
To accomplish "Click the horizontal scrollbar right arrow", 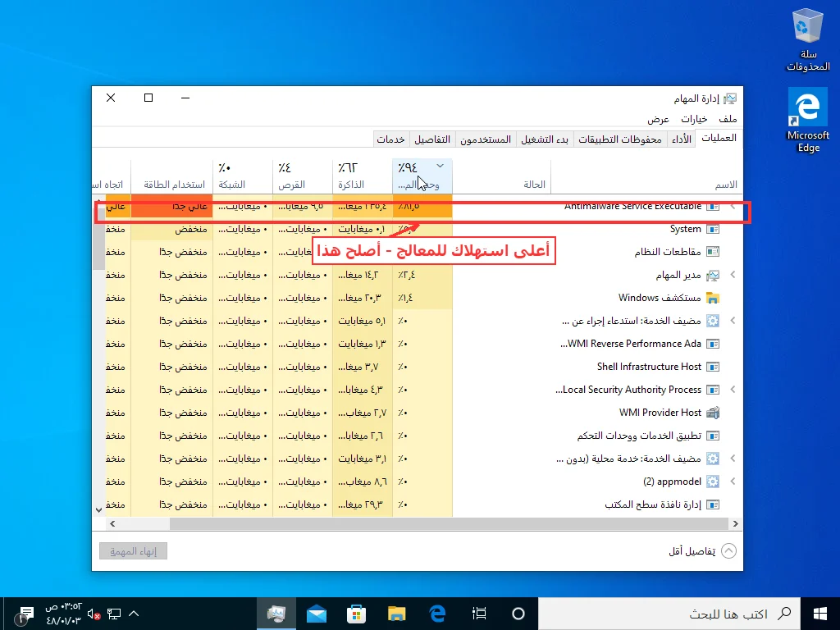I will [x=736, y=524].
